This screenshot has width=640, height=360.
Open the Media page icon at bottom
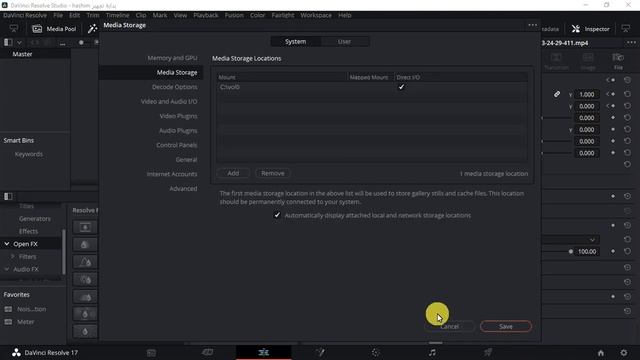pyautogui.click(x=151, y=353)
